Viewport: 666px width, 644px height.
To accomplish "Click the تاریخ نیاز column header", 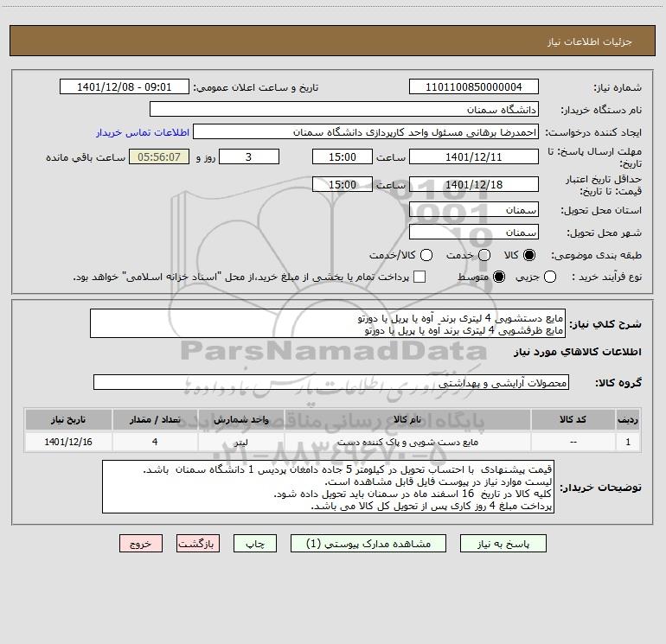I will [68, 419].
